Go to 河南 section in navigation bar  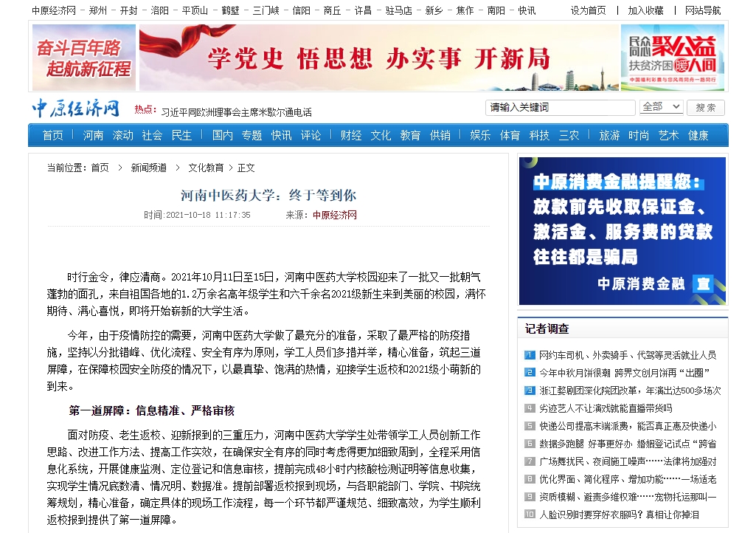[93, 136]
